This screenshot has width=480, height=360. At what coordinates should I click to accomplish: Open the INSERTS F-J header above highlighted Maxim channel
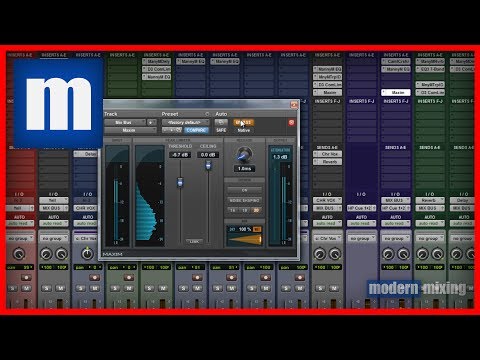pos(396,101)
